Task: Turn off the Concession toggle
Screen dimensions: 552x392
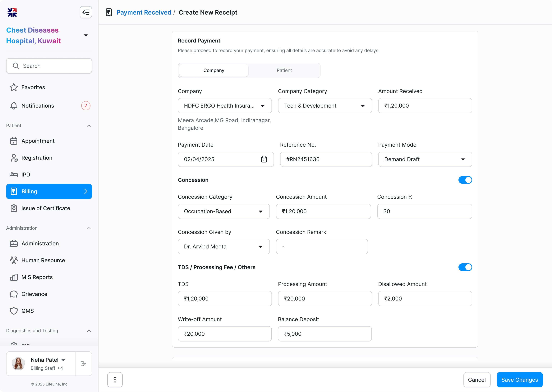Action: [465, 180]
